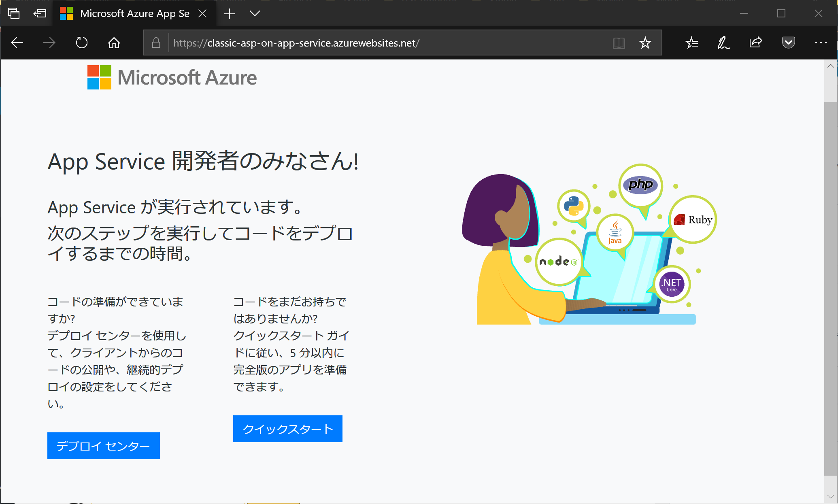
Task: Add notes with the pen icon
Action: (723, 43)
